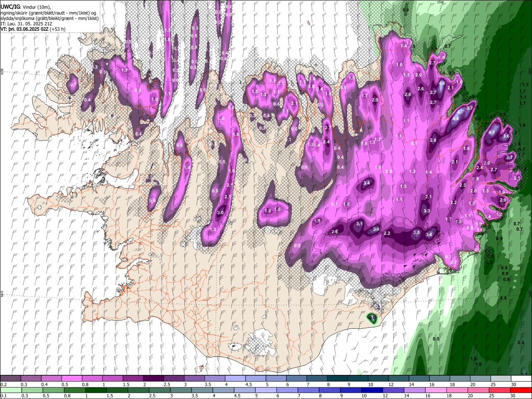Viewport: 532px width, 399px height.
Task: Click the bright pink snow-scale swatch for 0.5–0.8
Action: click(71, 379)
